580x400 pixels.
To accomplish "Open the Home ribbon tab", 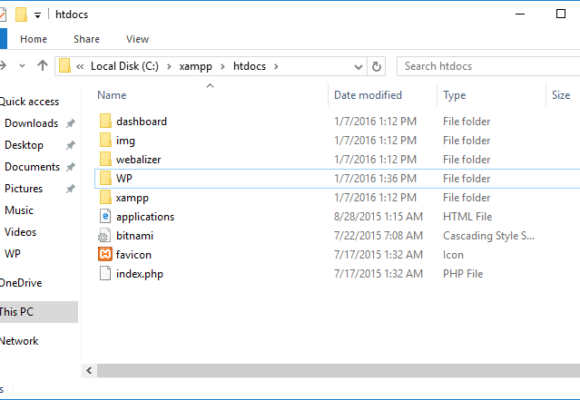I will click(x=33, y=39).
